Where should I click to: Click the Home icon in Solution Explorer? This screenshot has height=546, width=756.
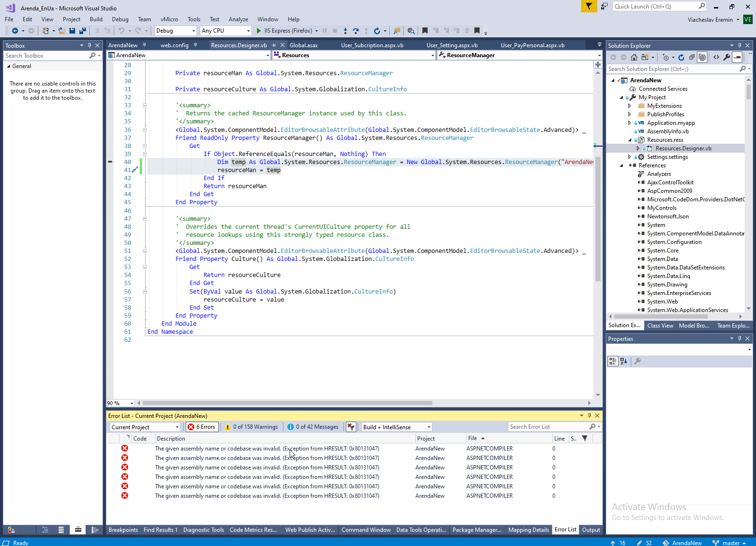tap(634, 57)
